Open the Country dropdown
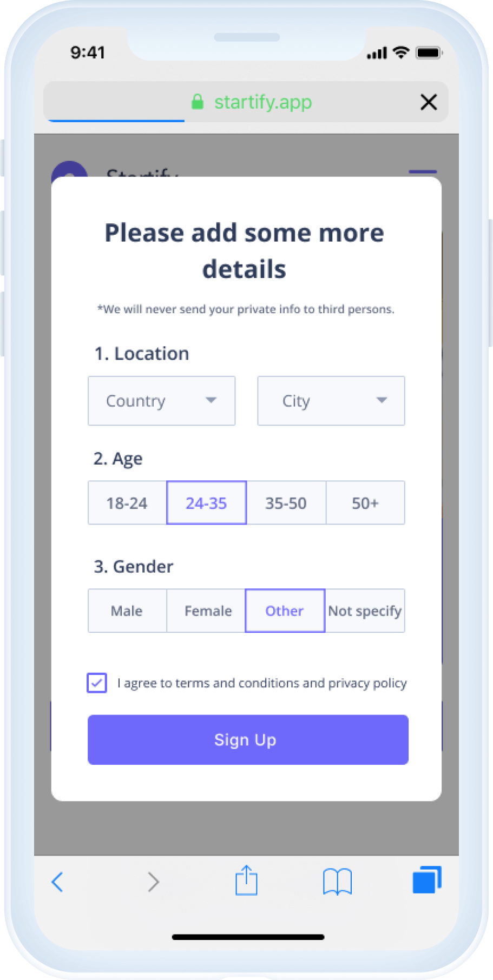The image size is (493, 980). coord(161,401)
